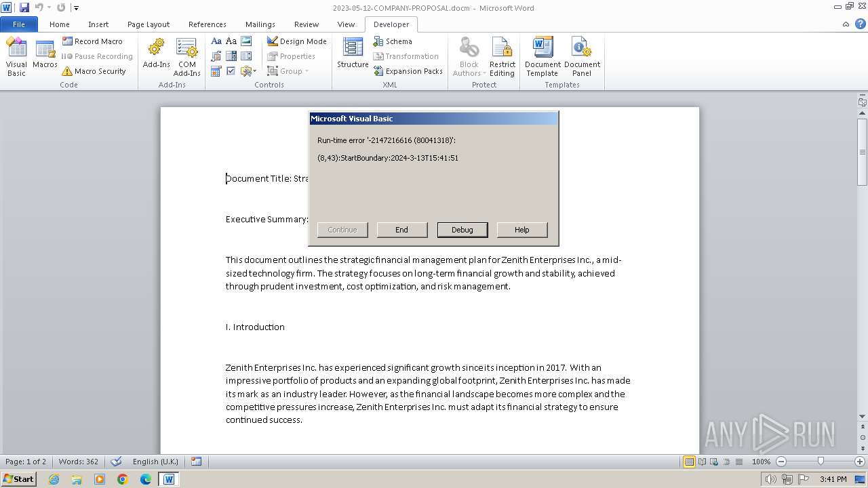Insert Plain Text content control
Screen dimensions: 868x488
click(x=231, y=41)
